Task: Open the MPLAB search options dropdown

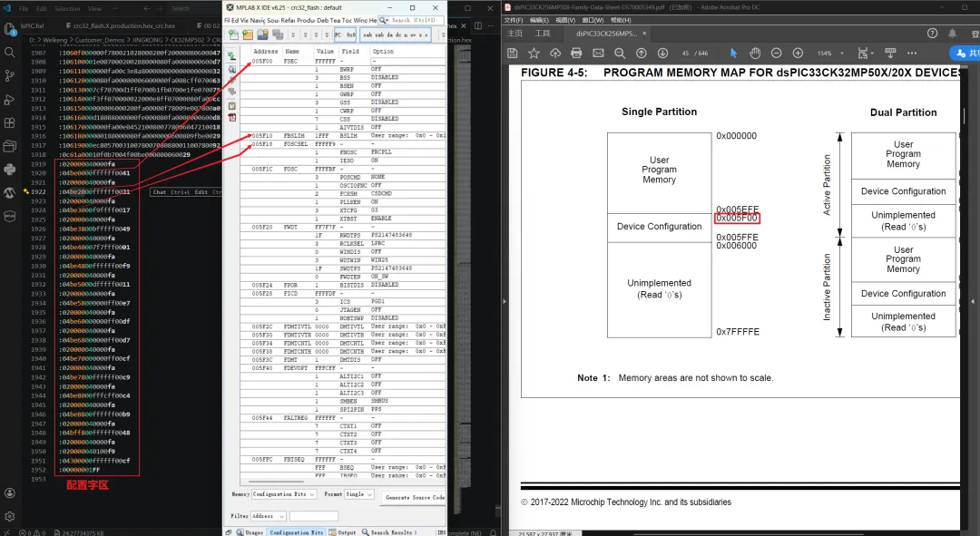Action: pyautogui.click(x=384, y=21)
